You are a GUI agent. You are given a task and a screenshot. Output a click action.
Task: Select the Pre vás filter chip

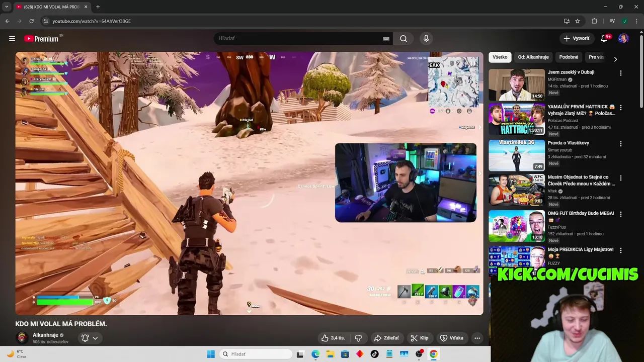[x=596, y=57]
